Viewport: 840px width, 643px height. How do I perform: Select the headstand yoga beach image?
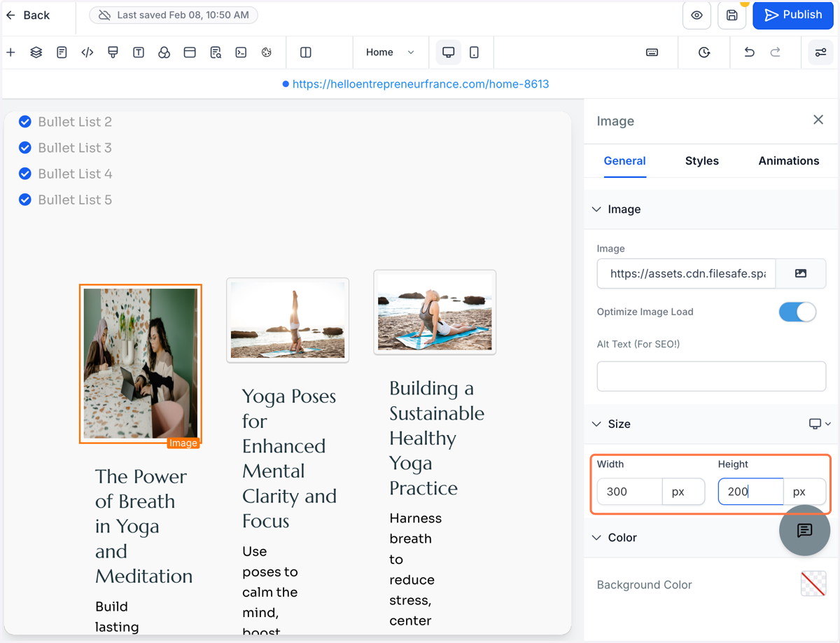[288, 320]
